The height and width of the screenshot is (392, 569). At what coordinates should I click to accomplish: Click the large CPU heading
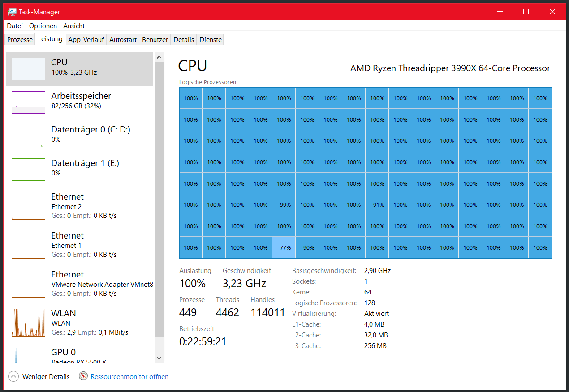pos(193,66)
